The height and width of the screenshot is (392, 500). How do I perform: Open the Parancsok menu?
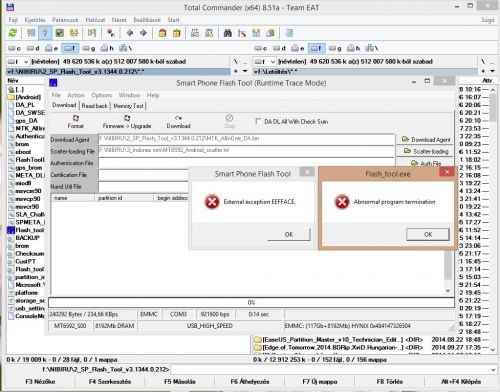(x=65, y=20)
